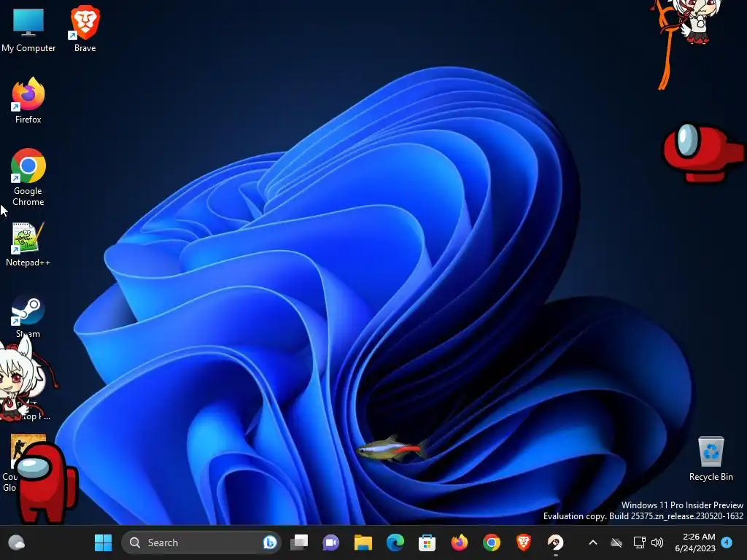747x560 pixels.
Task: Open Bing chat icon in search box
Action: point(270,542)
